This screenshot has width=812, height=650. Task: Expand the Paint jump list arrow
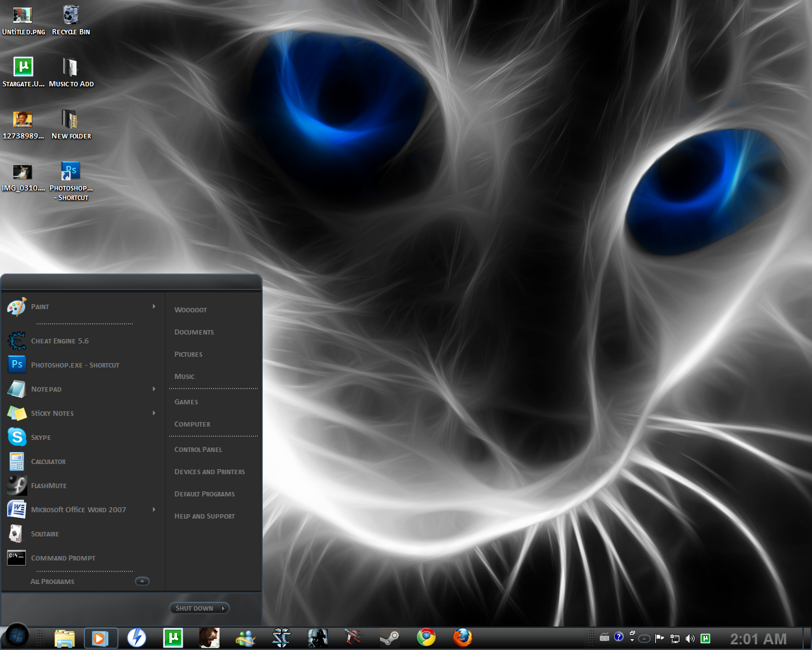154,307
